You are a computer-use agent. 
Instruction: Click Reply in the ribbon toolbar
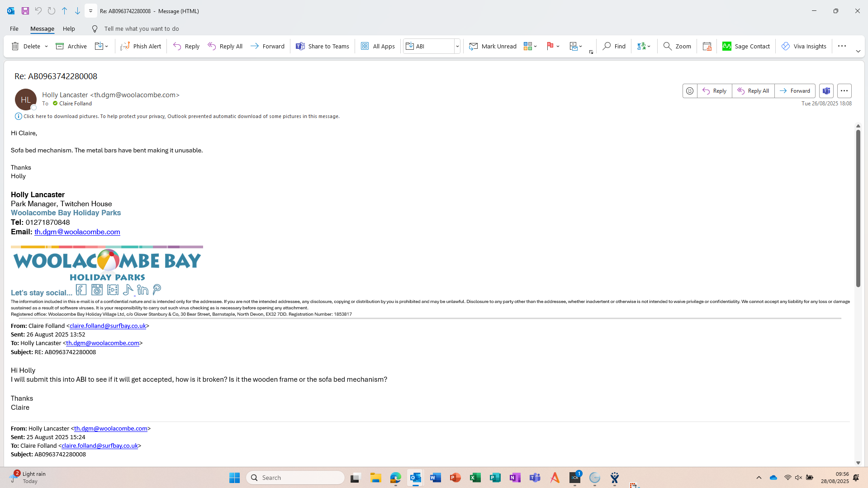[x=186, y=46]
